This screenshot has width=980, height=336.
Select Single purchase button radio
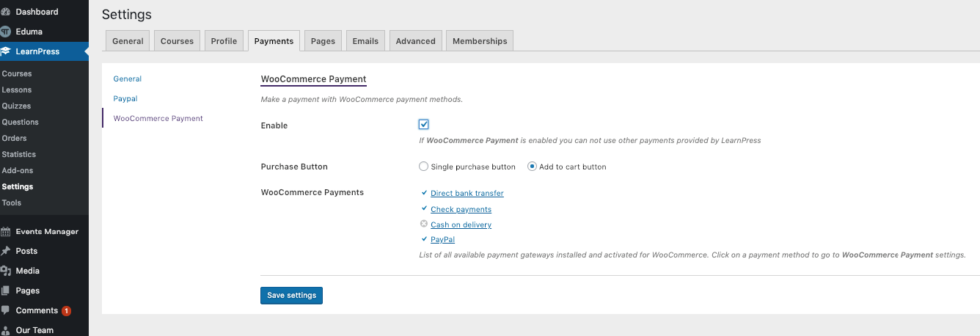point(423,167)
